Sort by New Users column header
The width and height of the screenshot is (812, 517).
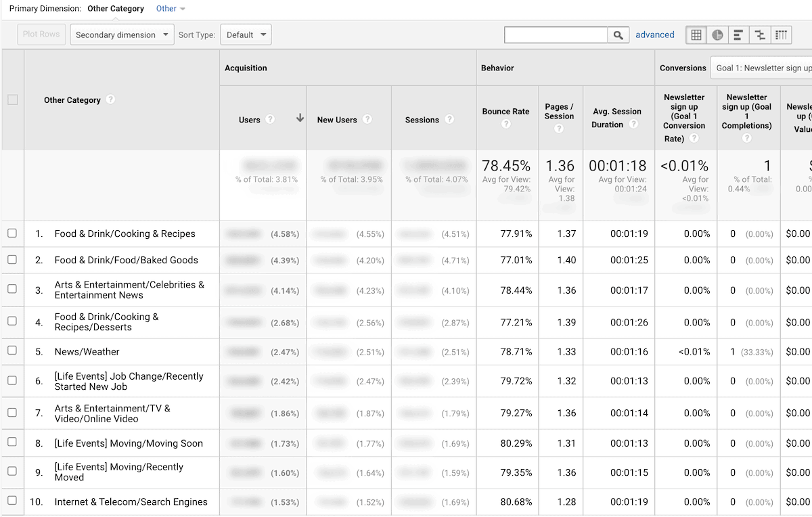(x=337, y=120)
